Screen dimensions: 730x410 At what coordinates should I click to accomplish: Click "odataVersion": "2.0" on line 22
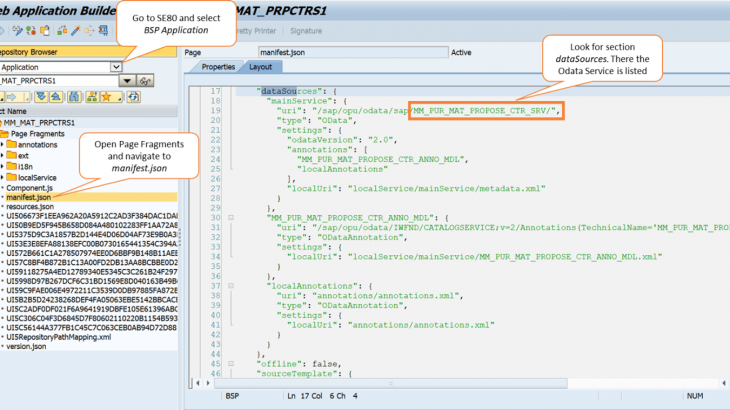pos(340,140)
